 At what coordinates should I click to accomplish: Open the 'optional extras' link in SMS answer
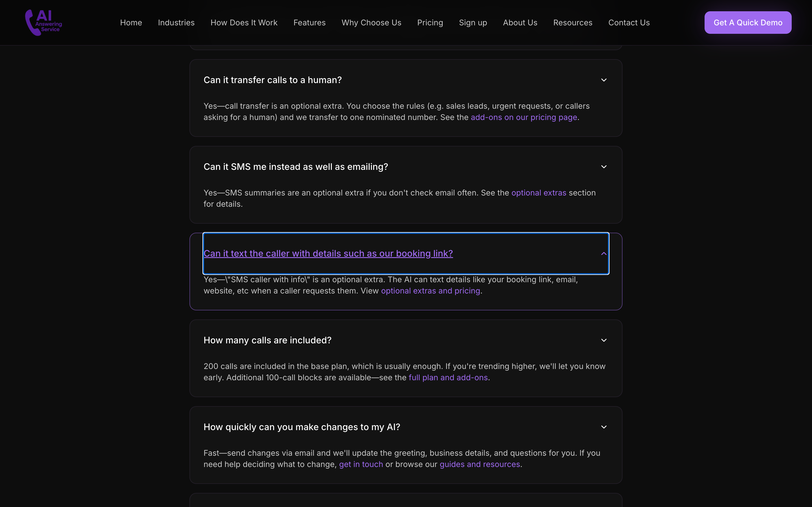tap(539, 192)
